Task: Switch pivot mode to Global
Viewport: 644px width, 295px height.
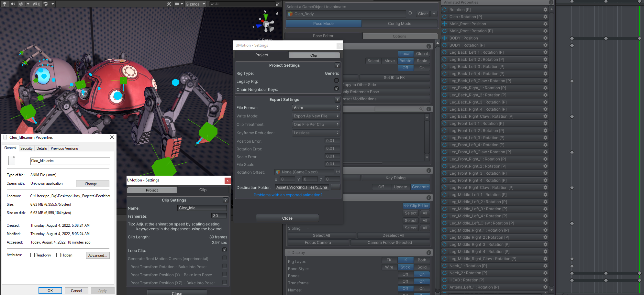Action: click(x=422, y=54)
